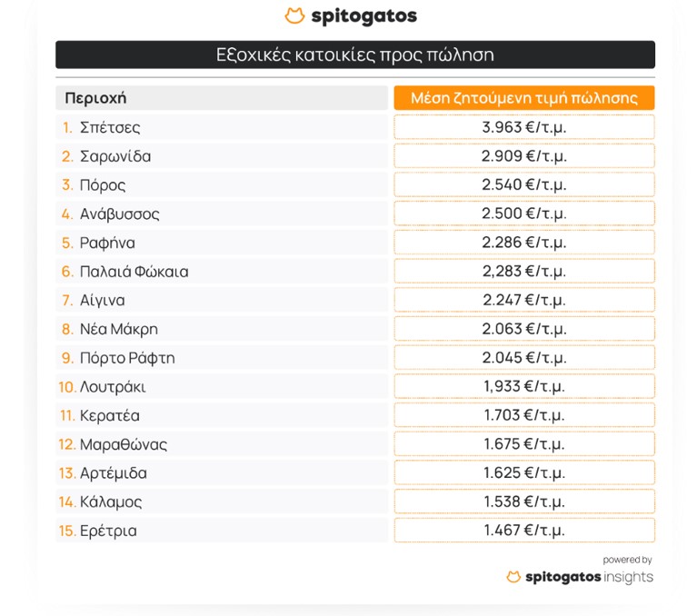This screenshot has width=697, height=616.
Task: Click the spitogatos brand name at top
Action: [x=364, y=16]
